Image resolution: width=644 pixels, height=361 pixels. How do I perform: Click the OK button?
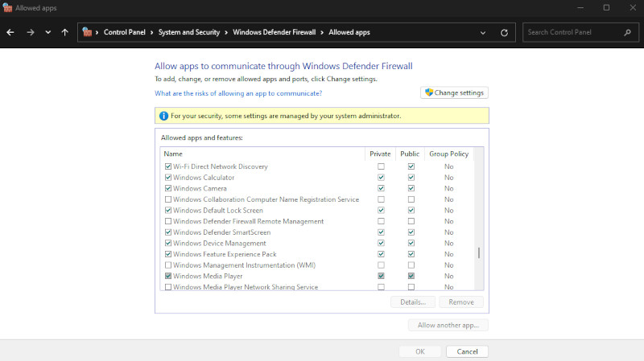point(419,351)
